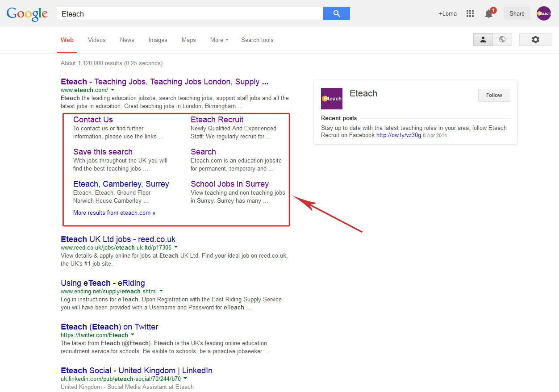Open the http://ow.ly/vz30g link
This screenshot has height=392, width=559.
[x=399, y=135]
